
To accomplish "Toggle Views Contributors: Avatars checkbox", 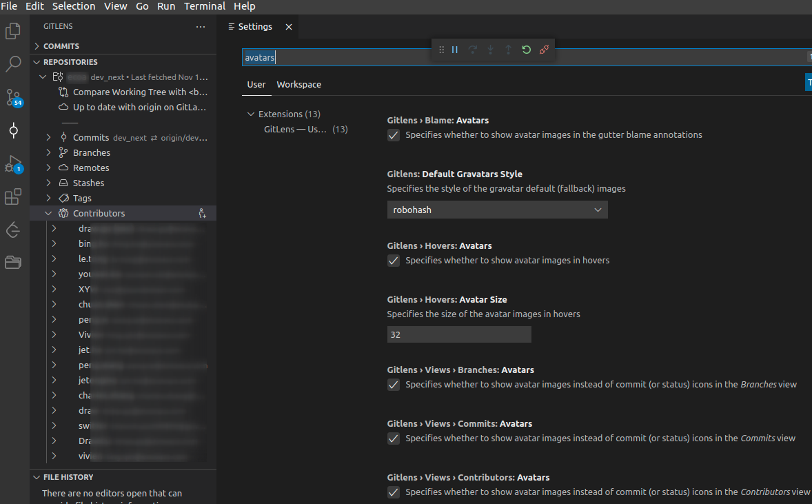I will [x=394, y=492].
